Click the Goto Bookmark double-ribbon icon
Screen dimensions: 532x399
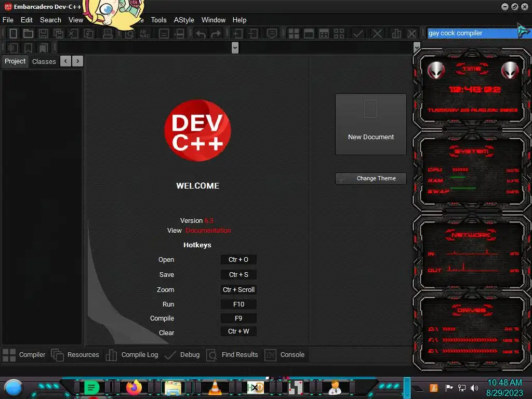coord(43,48)
